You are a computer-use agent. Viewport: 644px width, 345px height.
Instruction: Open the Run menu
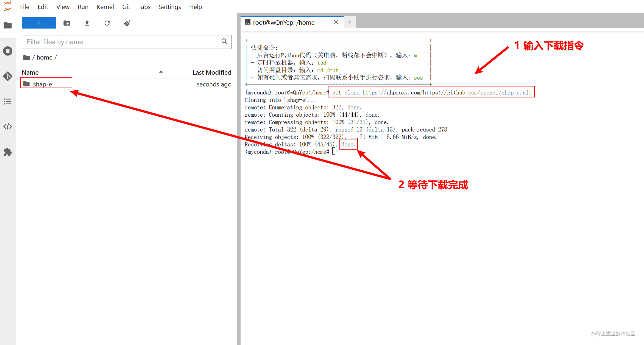(x=83, y=7)
